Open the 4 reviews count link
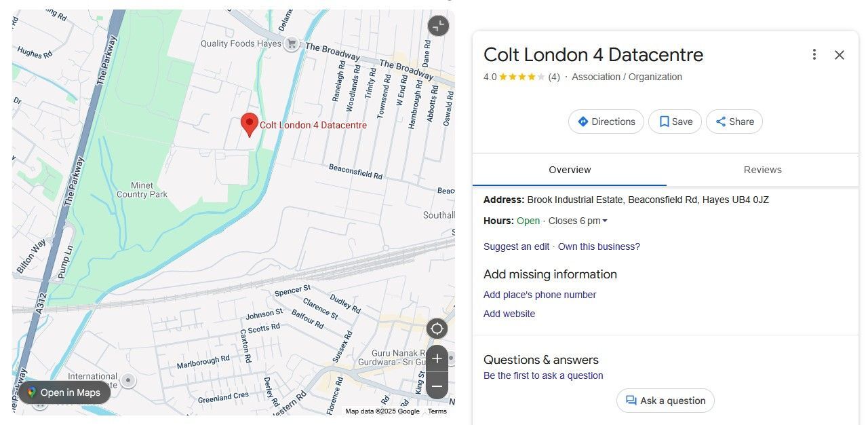This screenshot has height=425, width=868. (x=554, y=77)
